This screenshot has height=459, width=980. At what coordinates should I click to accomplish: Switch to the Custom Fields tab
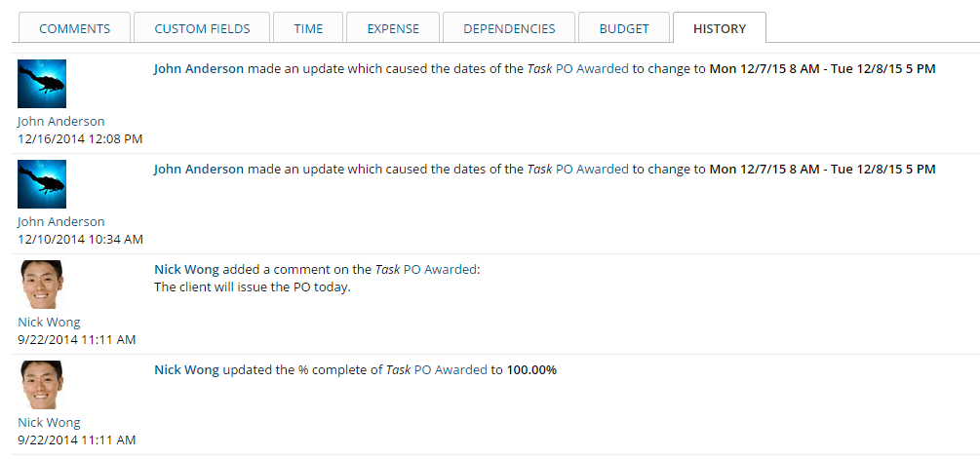click(202, 28)
